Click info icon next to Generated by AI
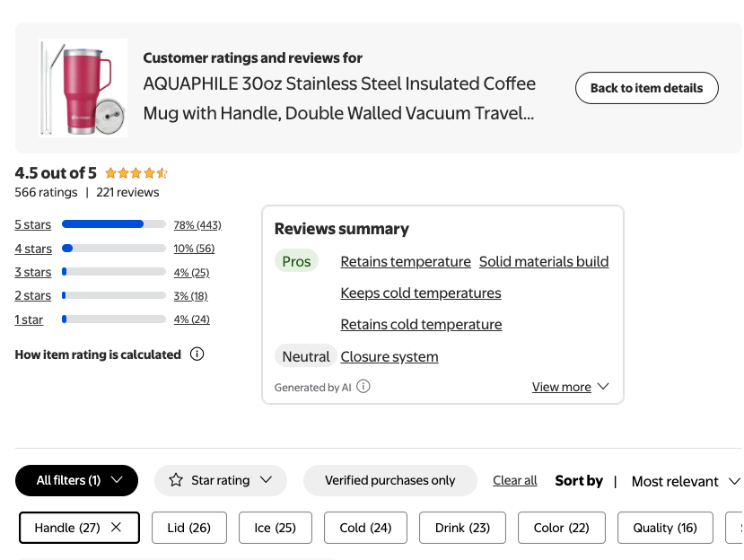 coord(363,387)
